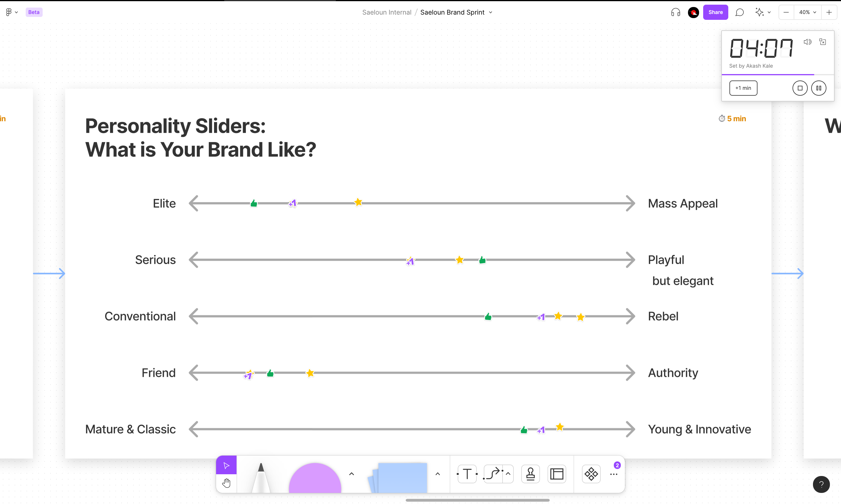Image resolution: width=841 pixels, height=504 pixels.
Task: Minimize the timer panel
Action: 823,42
